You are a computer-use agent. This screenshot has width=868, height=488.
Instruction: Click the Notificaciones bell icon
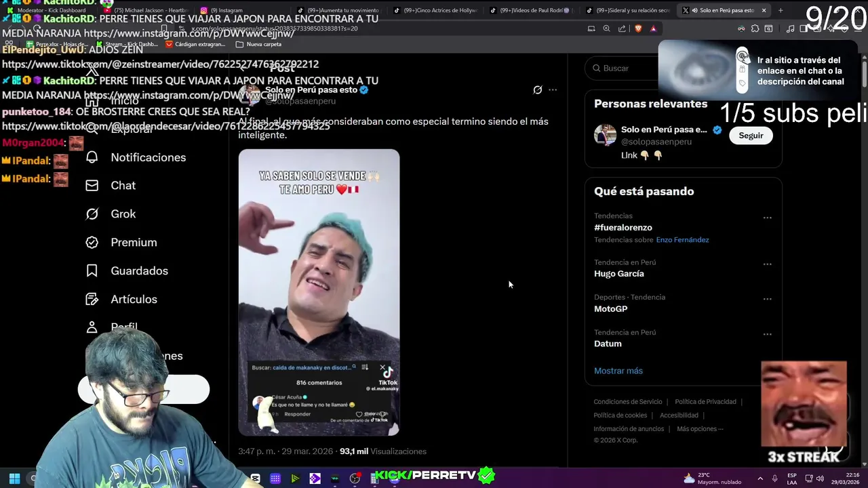92,157
